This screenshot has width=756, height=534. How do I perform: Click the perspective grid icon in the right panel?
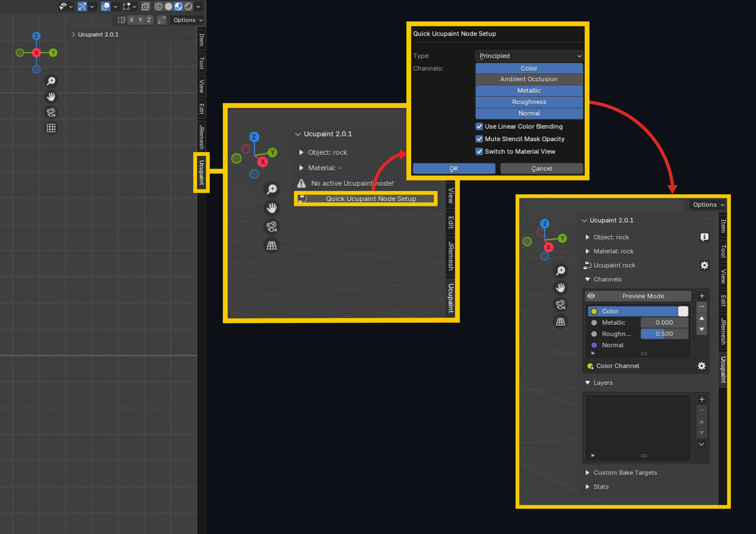click(560, 321)
